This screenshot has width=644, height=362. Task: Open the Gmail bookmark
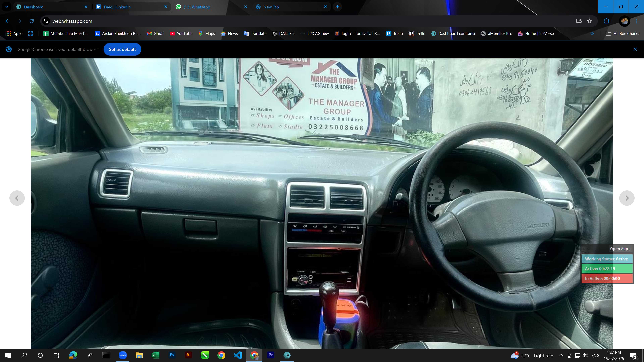155,34
